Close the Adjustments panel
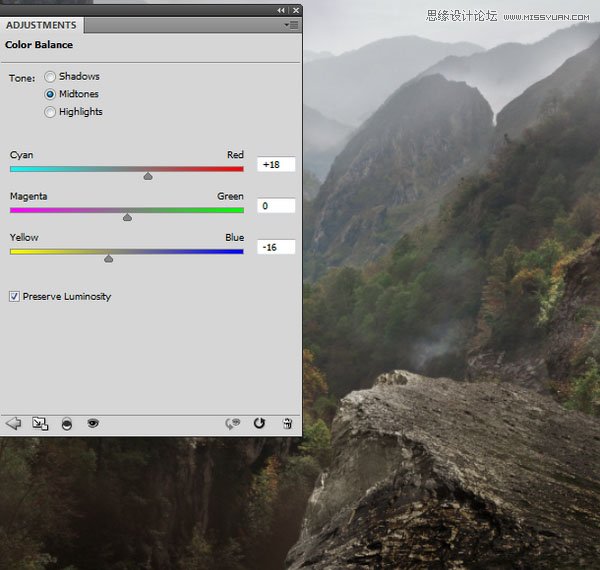 coord(296,10)
